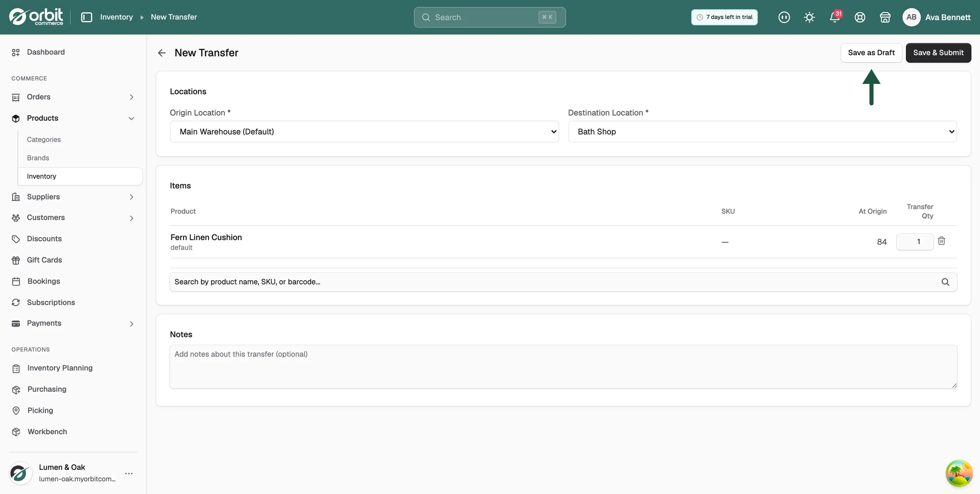Click the Transfer Qty input field
The image size is (980, 494).
tap(915, 242)
